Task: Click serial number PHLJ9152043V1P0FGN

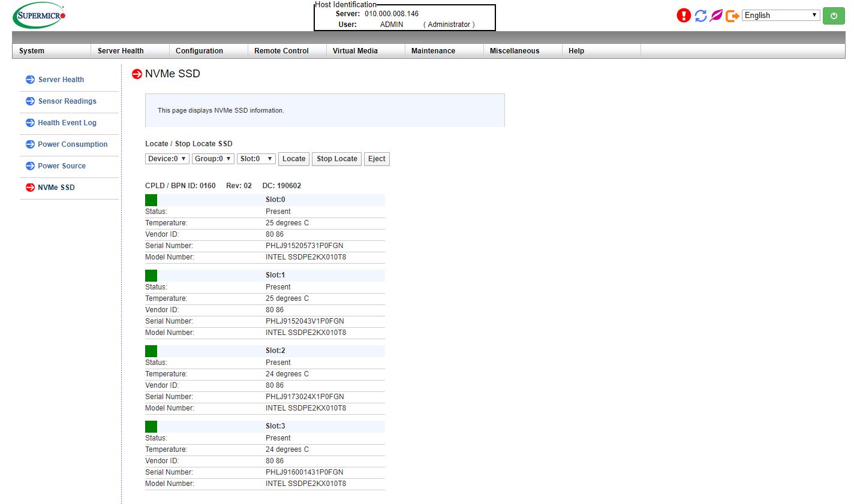Action: click(305, 321)
